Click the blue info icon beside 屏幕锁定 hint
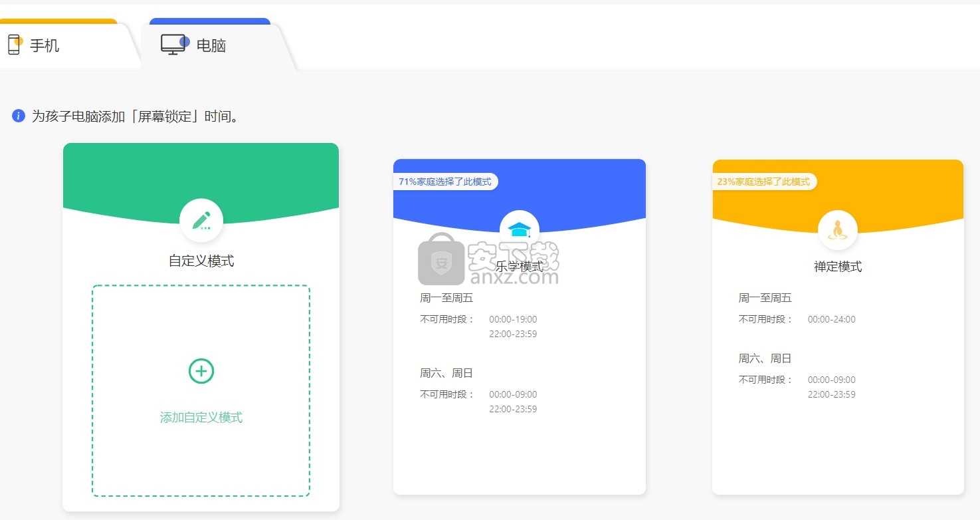Image resolution: width=980 pixels, height=520 pixels. point(19,116)
